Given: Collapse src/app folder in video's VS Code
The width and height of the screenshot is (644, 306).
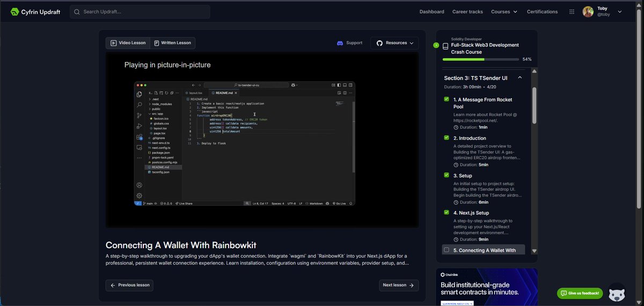Looking at the screenshot, I should (155, 114).
